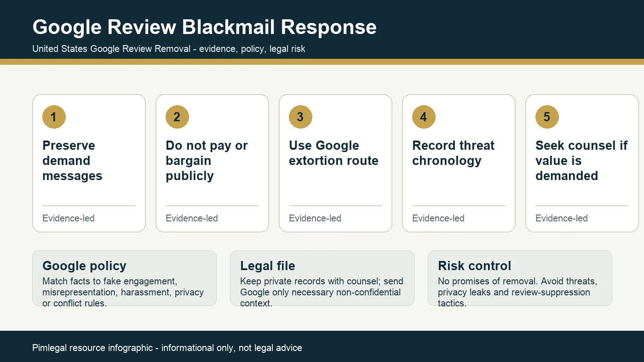644x362 pixels.
Task: Click 'Evidence-led' under Preserve demand messages
Action: [x=69, y=218]
